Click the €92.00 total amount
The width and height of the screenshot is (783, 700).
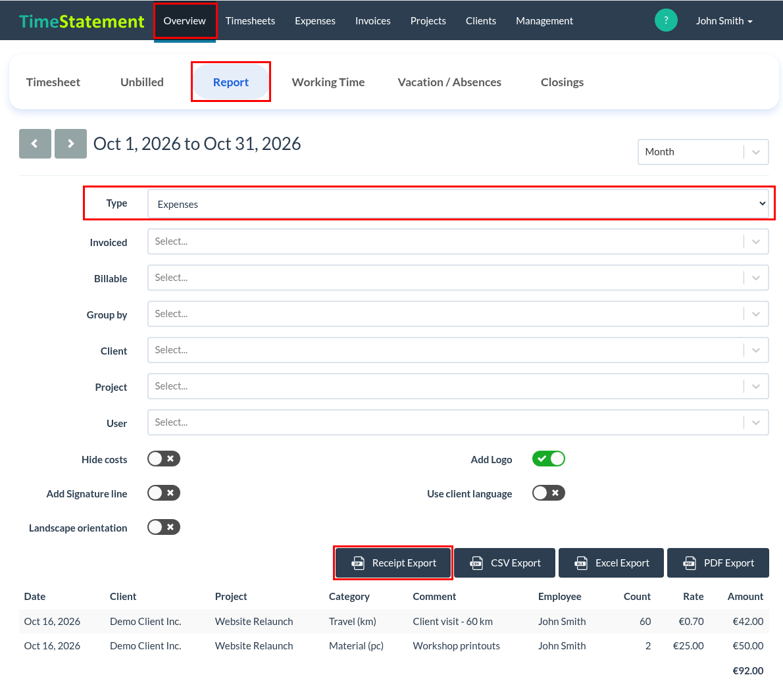click(x=747, y=671)
